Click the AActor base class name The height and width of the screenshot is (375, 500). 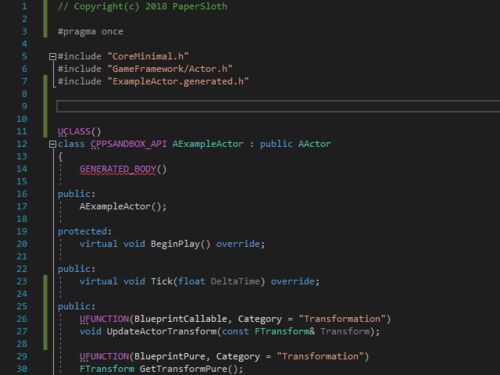point(314,144)
